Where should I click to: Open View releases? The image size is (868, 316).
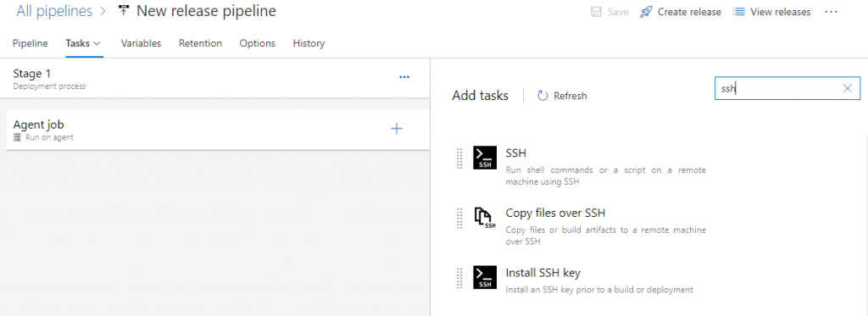click(771, 12)
